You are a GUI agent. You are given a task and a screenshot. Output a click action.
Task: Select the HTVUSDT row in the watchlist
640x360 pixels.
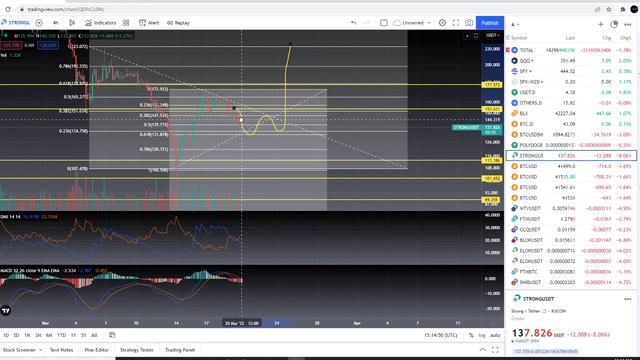pos(571,208)
